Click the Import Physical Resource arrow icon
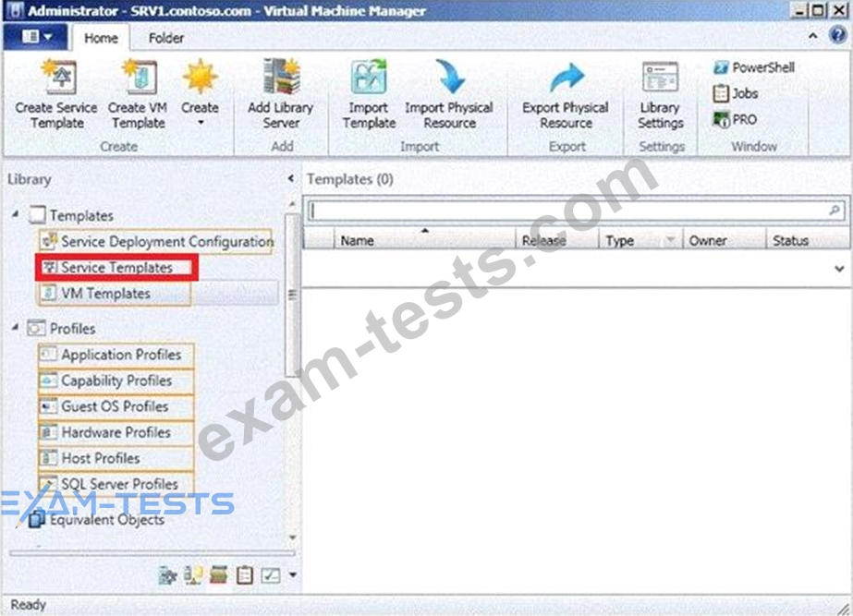The height and width of the screenshot is (616, 853). coord(450,77)
